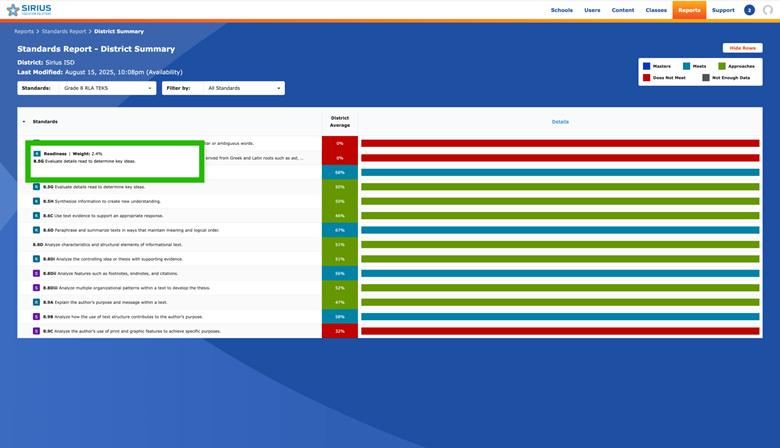780x448 pixels.
Task: Open the Content menu
Action: pyautogui.click(x=623, y=10)
